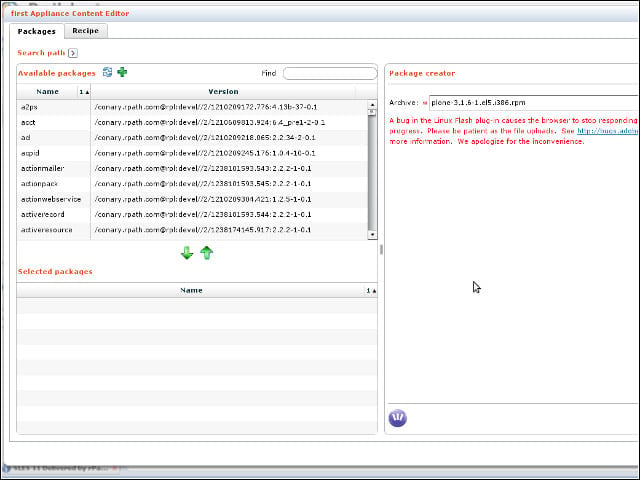Sort available packages by Version column
The width and height of the screenshot is (640, 480).
coord(223,92)
